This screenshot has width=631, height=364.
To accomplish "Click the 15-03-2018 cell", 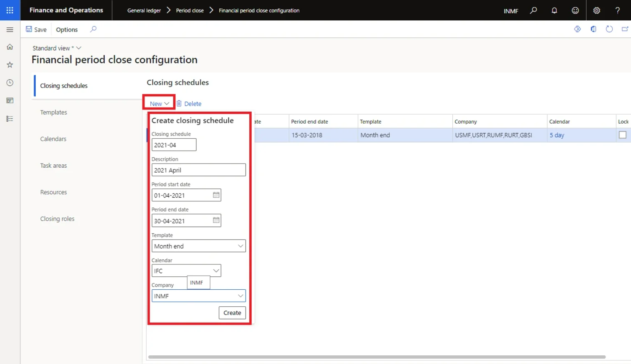I will 323,135.
